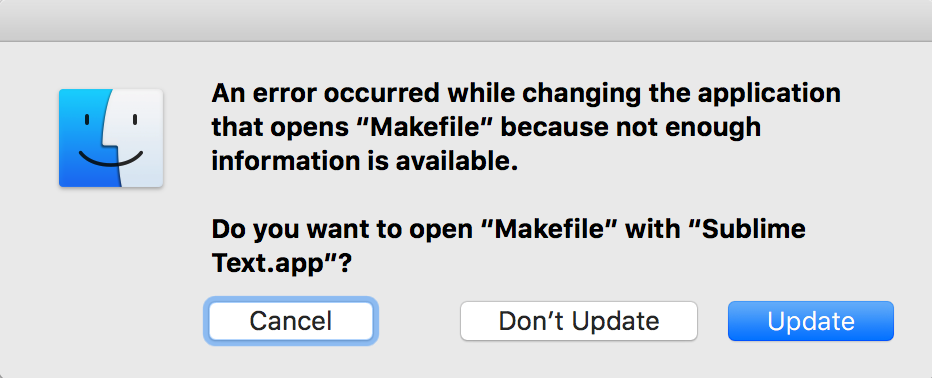Dismiss the dialog with the Cancel button

pos(291,321)
